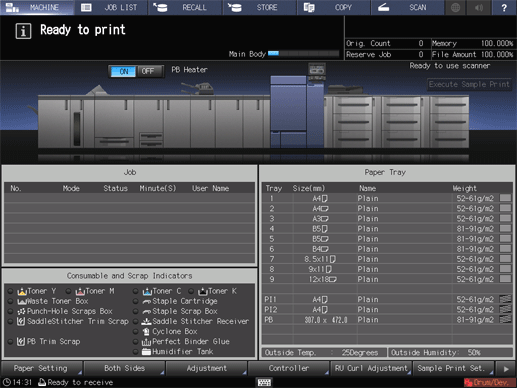This screenshot has width=517, height=388.
Task: Show more function buttons with right arrow
Action: coord(506,369)
